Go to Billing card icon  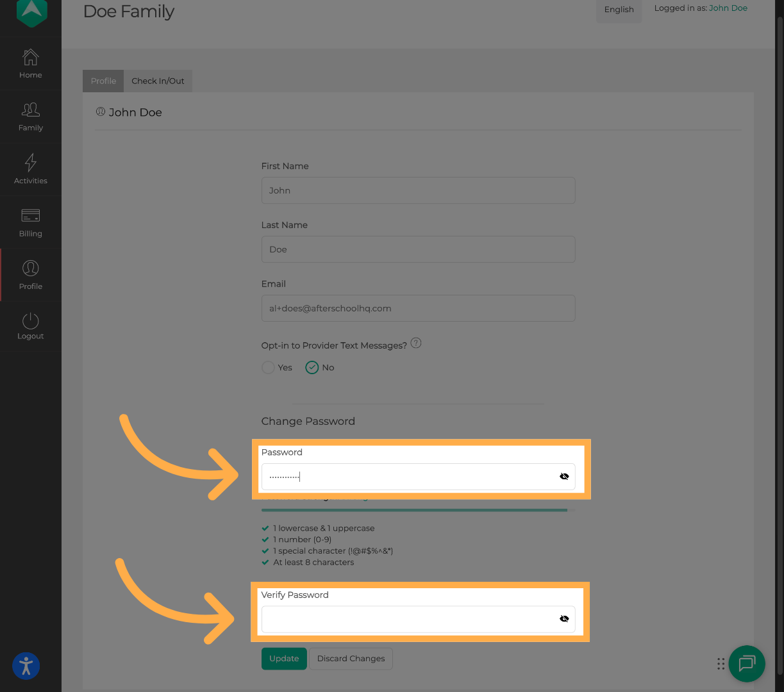tap(30, 216)
